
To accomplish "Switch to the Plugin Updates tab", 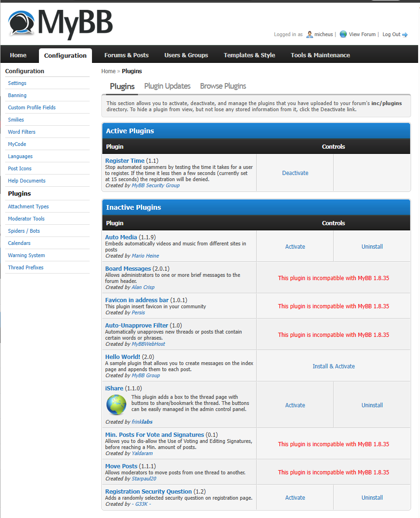I will [x=167, y=86].
